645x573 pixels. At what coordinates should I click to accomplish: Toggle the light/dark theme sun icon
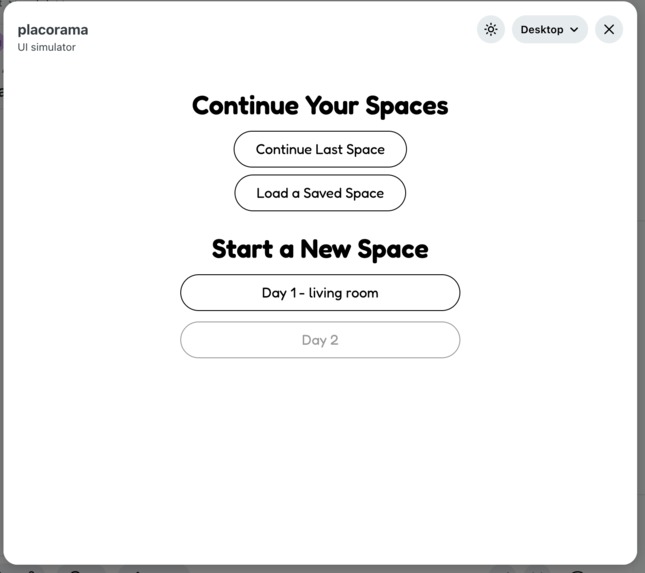pos(491,30)
